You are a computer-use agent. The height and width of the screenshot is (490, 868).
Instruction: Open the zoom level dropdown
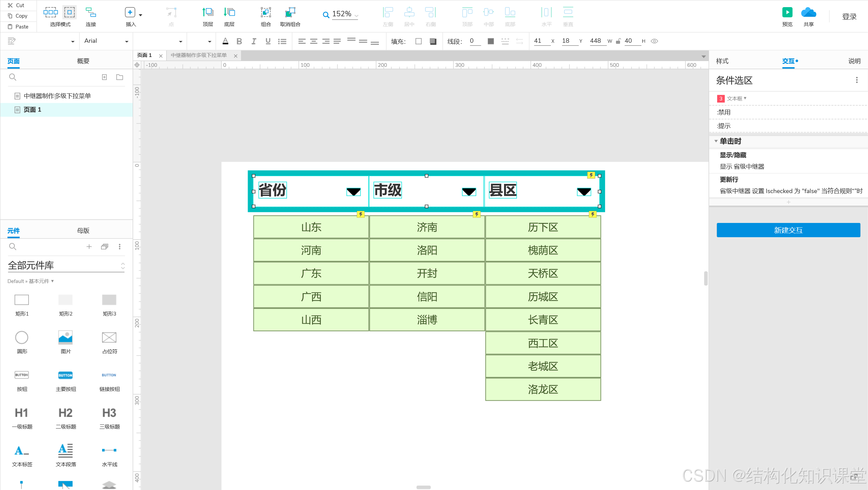click(356, 15)
